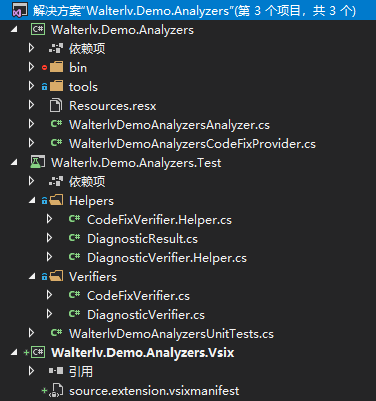
Task: Click the dependencies icon under Walterlv.Demo.Analyzers.Test
Action: 56,182
